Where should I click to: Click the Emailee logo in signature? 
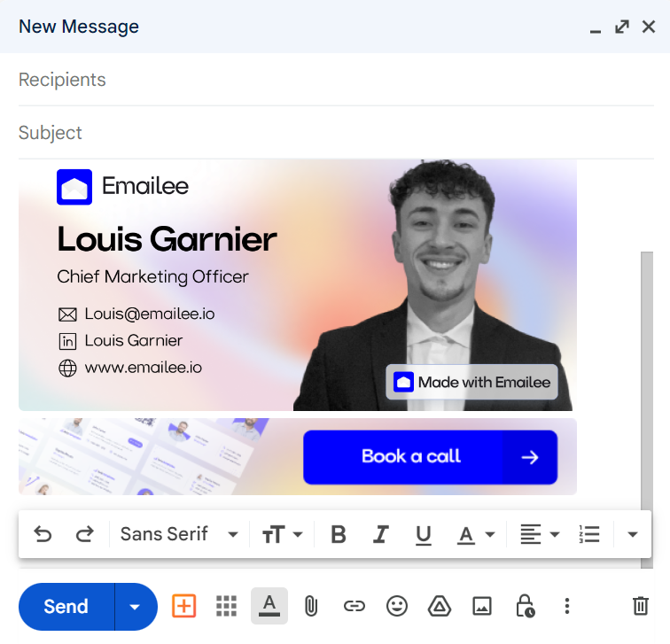[x=122, y=187]
